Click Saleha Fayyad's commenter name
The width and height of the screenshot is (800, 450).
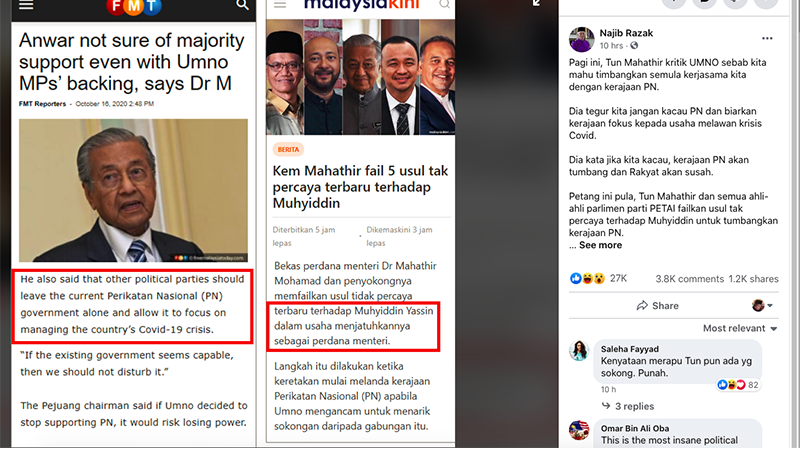coord(630,349)
